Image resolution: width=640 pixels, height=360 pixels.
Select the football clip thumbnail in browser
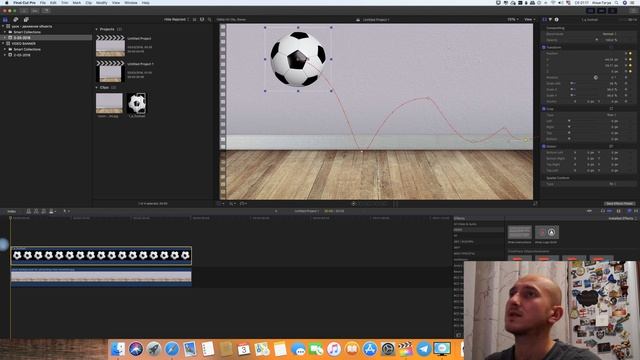(136, 103)
